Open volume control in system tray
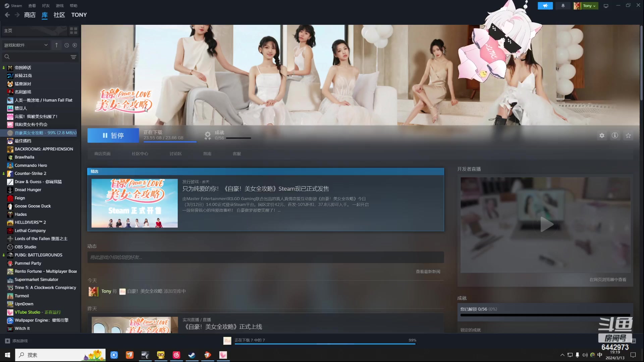 (585, 355)
